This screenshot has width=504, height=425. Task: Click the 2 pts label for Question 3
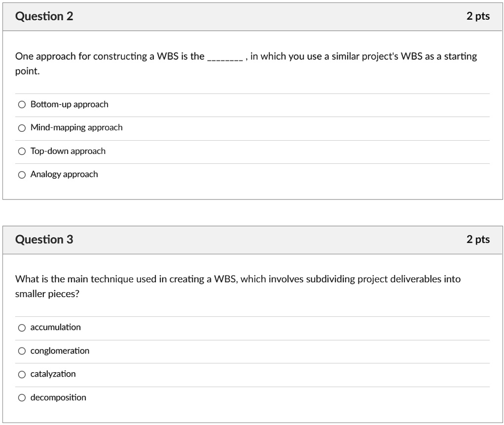[478, 239]
